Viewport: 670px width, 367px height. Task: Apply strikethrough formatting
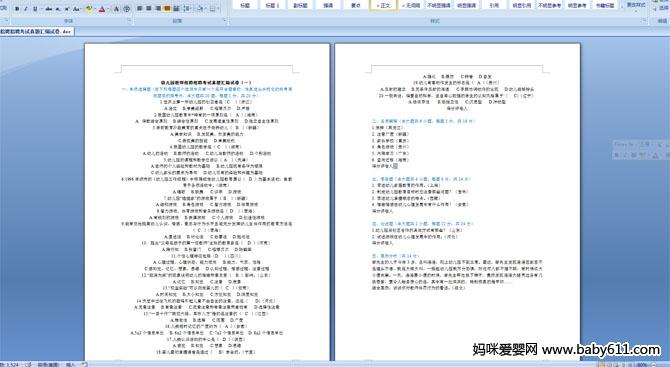[x=49, y=9]
